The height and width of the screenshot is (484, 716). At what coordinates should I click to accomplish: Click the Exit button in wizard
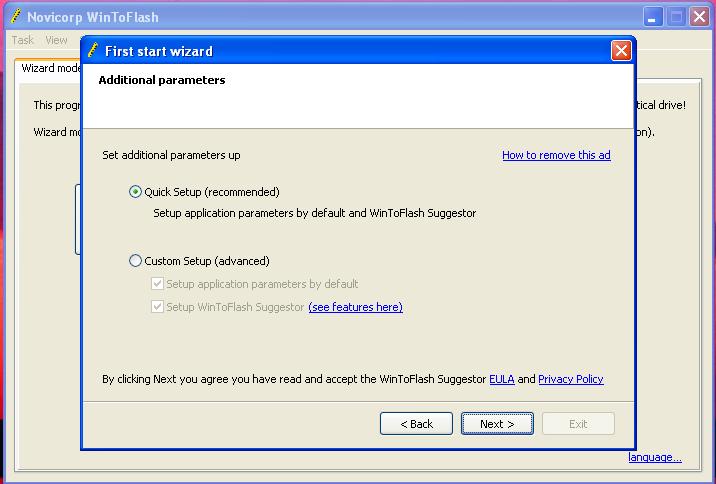(x=578, y=424)
